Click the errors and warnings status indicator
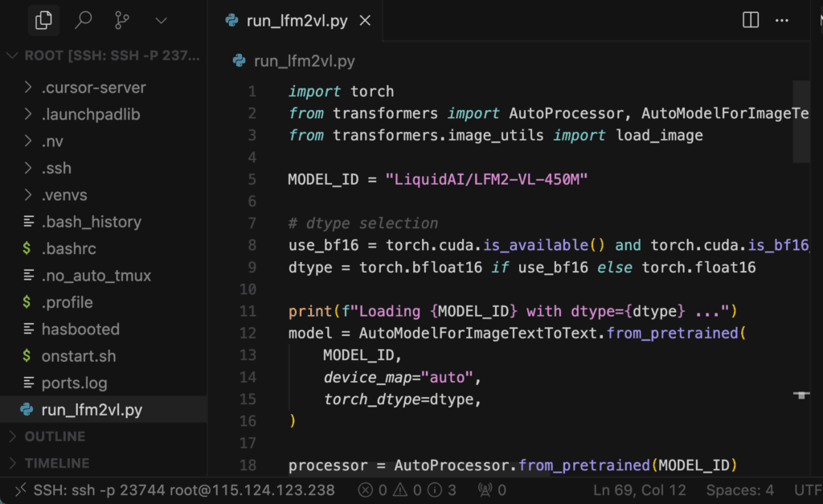 click(407, 490)
